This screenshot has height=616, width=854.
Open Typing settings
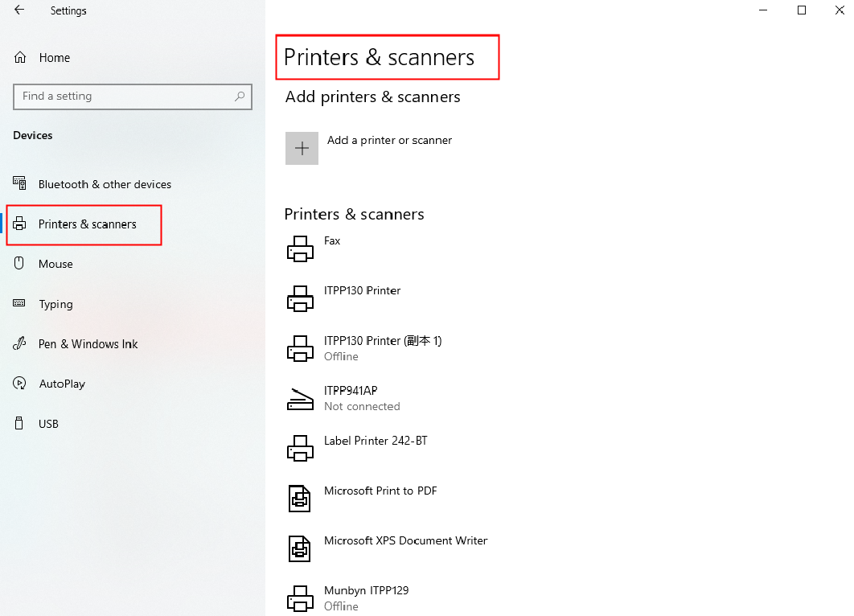(55, 304)
